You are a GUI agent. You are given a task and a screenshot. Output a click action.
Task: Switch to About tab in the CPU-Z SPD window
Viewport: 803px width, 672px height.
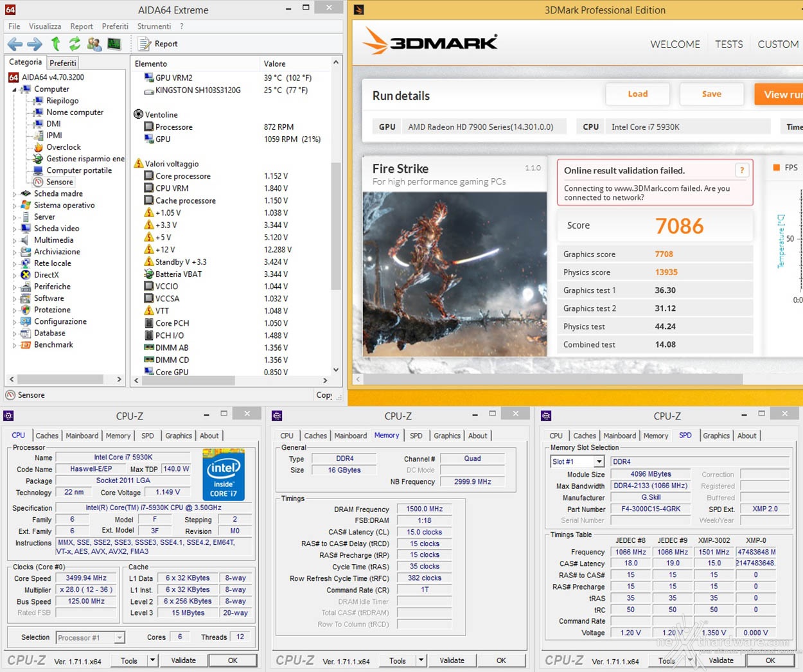pos(746,436)
